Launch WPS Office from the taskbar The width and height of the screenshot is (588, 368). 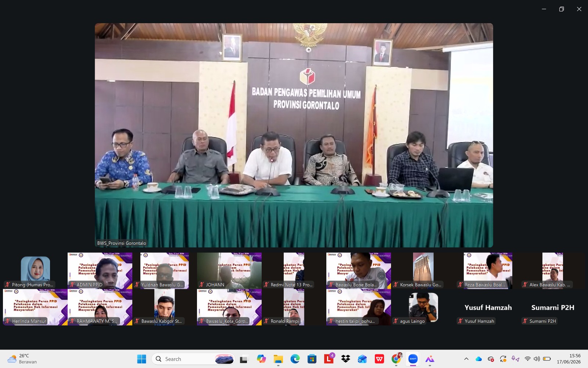(379, 359)
